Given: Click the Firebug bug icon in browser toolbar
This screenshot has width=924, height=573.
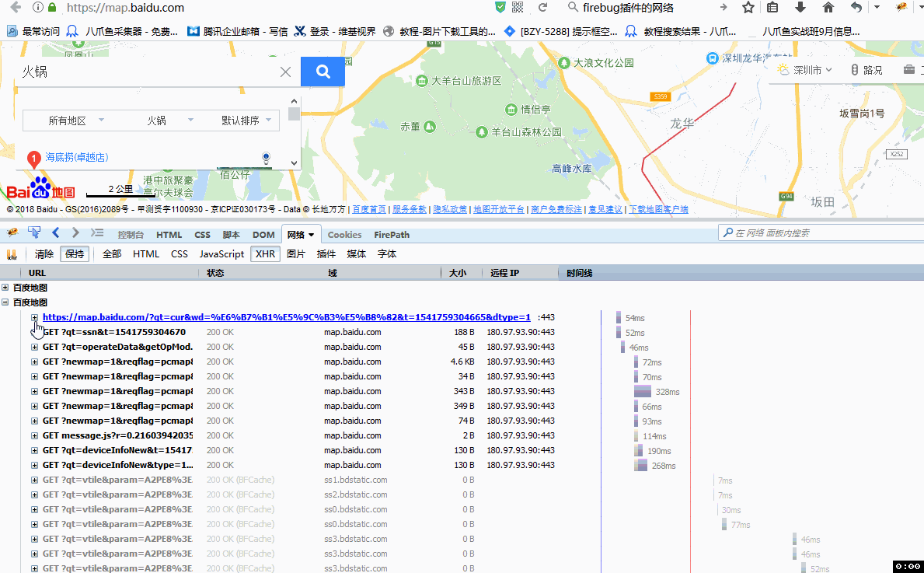Looking at the screenshot, I should [x=901, y=8].
